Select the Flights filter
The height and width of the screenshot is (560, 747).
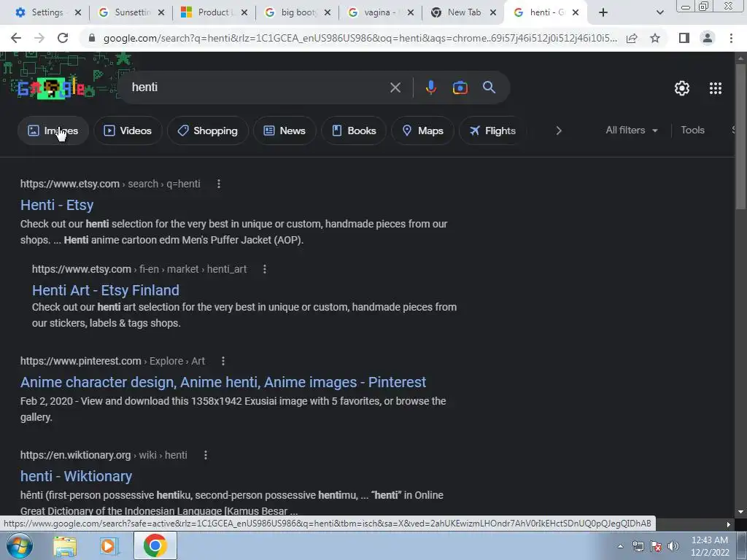492,131
